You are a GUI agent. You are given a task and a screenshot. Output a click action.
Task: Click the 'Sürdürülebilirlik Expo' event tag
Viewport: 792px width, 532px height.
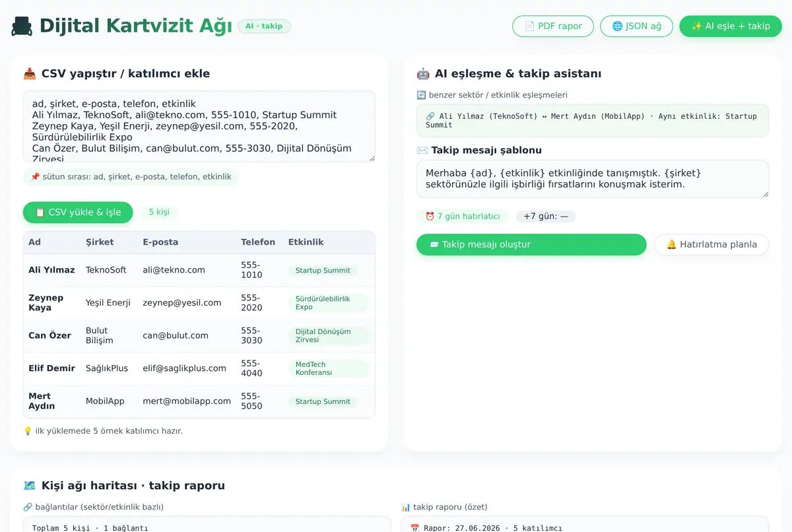click(x=329, y=303)
